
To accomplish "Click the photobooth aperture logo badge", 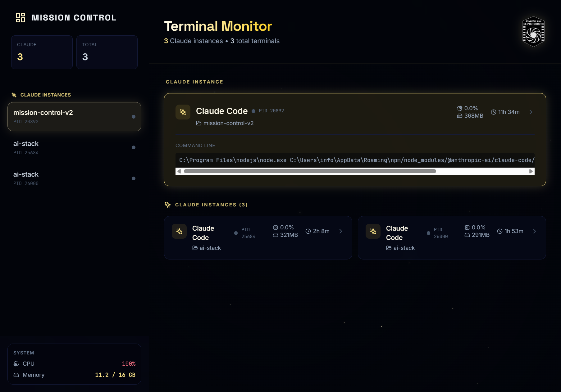I will pyautogui.click(x=533, y=32).
